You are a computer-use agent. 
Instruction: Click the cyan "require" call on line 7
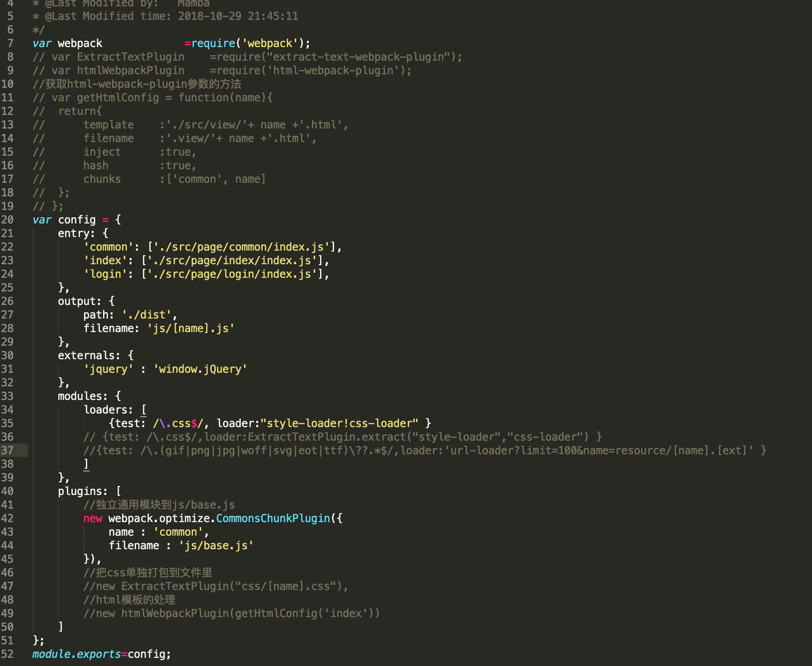coord(213,43)
